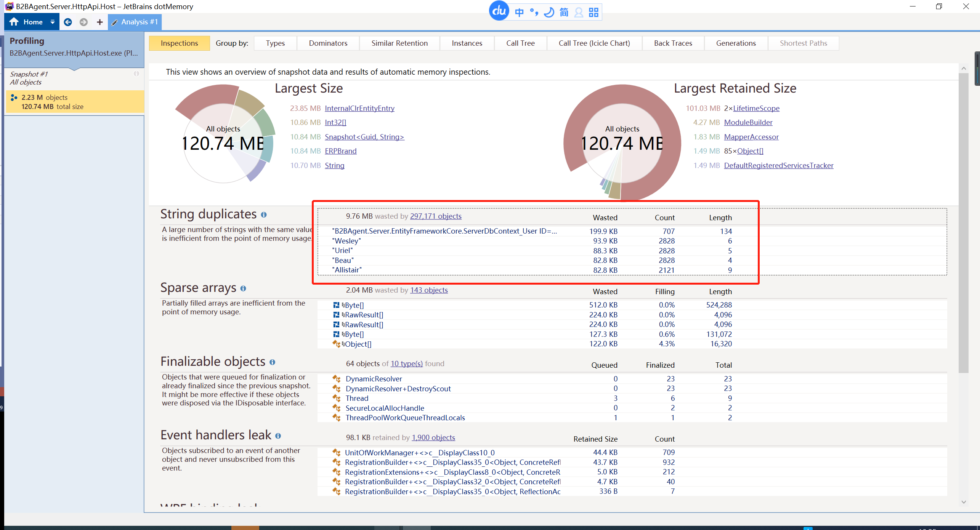Open the Home dropdown arrow

53,22
